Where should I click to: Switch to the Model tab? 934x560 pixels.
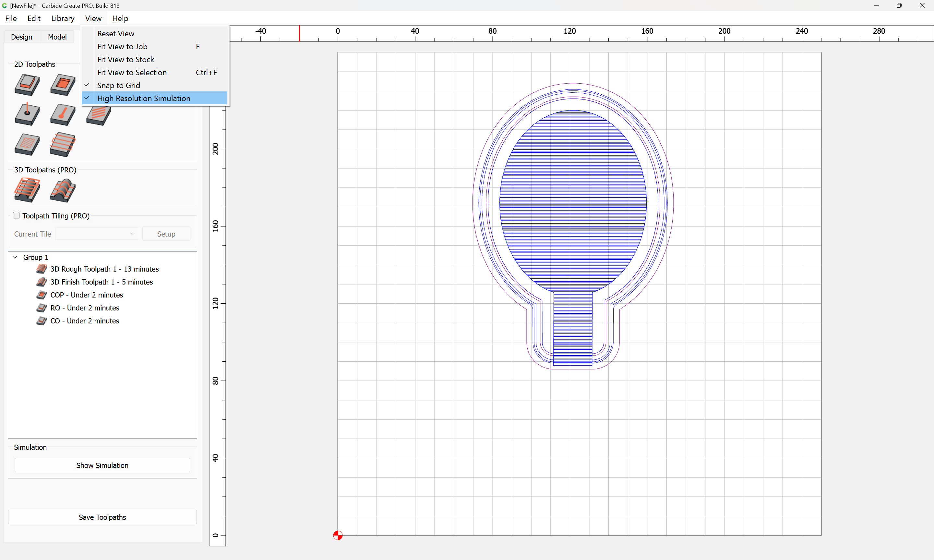point(57,37)
